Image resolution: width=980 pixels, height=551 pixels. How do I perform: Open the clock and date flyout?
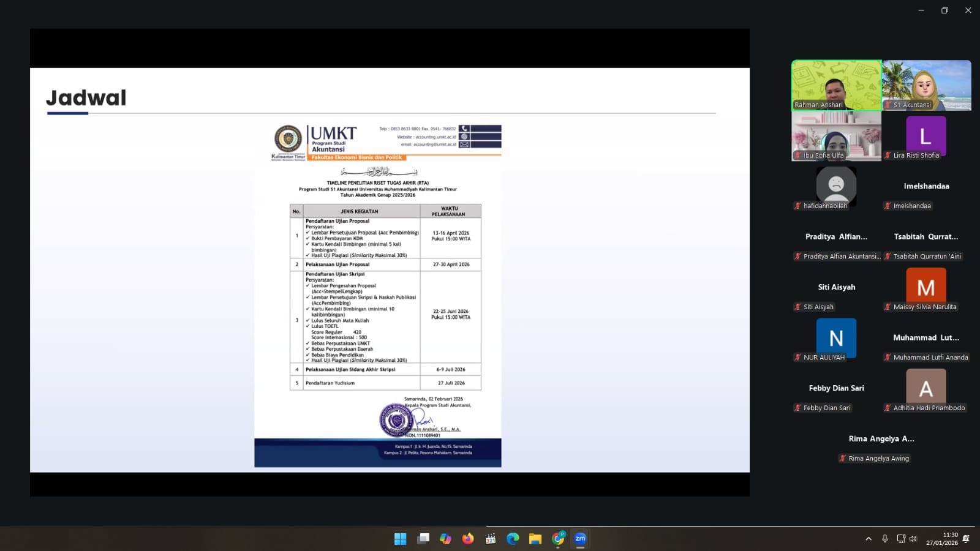pos(941,539)
